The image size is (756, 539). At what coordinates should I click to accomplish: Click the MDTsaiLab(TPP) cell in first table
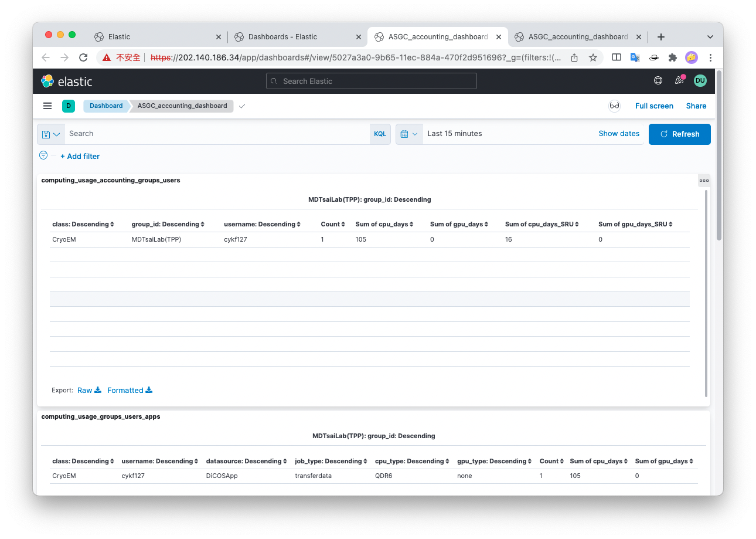tap(156, 239)
